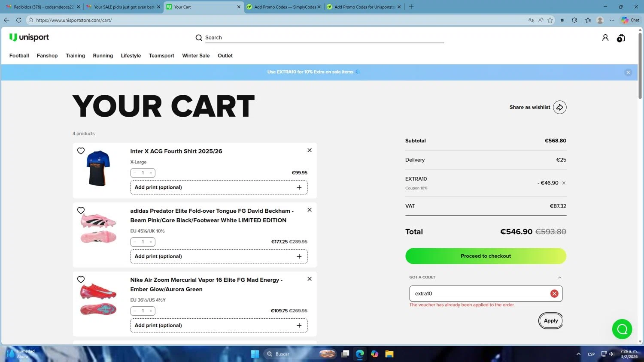Image resolution: width=644 pixels, height=362 pixels.
Task: Click the browser address bar URL
Action: pos(74,20)
